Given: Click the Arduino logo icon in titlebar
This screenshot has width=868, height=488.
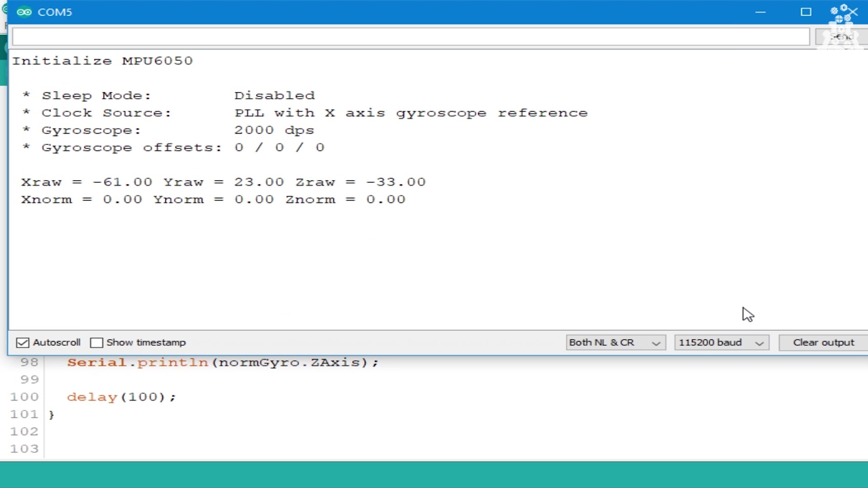Looking at the screenshot, I should pyautogui.click(x=24, y=11).
